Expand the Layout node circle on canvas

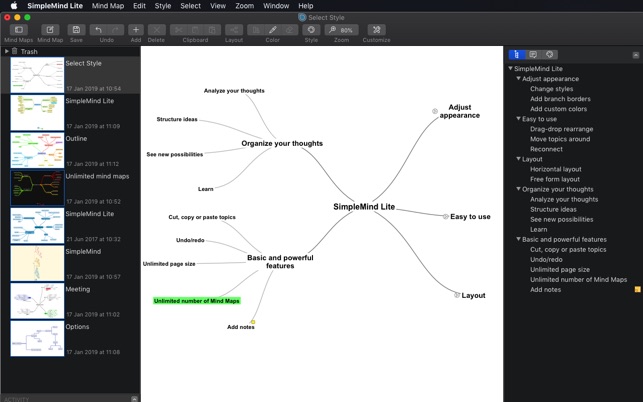(457, 295)
